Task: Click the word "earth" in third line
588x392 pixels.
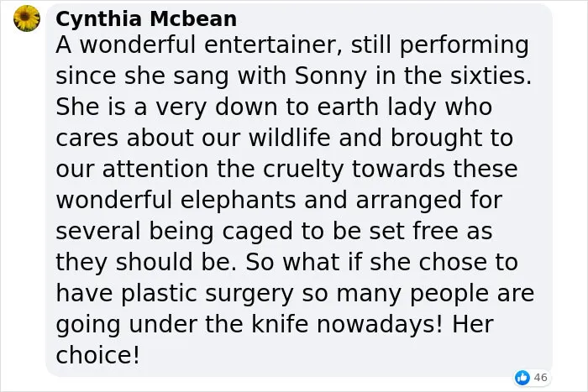Action: [x=348, y=107]
